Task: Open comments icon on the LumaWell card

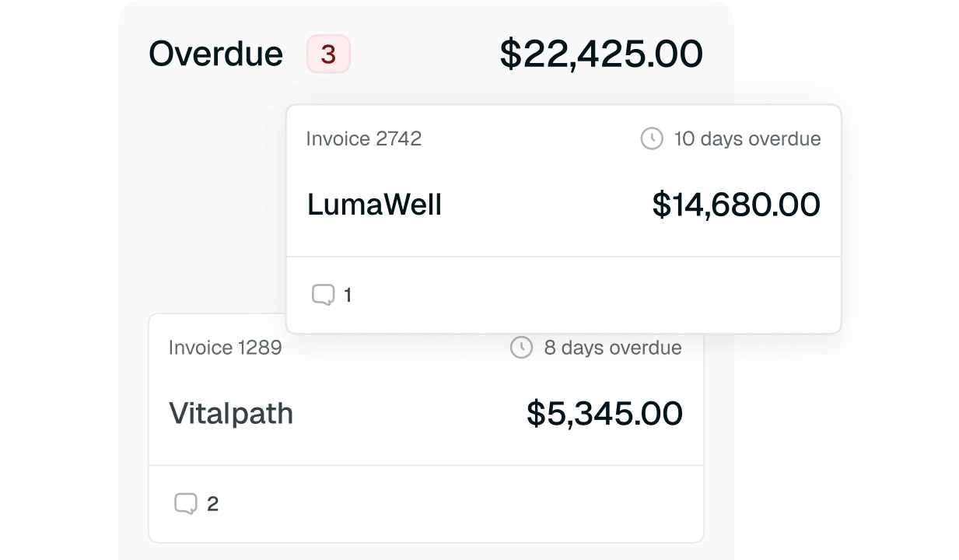Action: coord(323,296)
